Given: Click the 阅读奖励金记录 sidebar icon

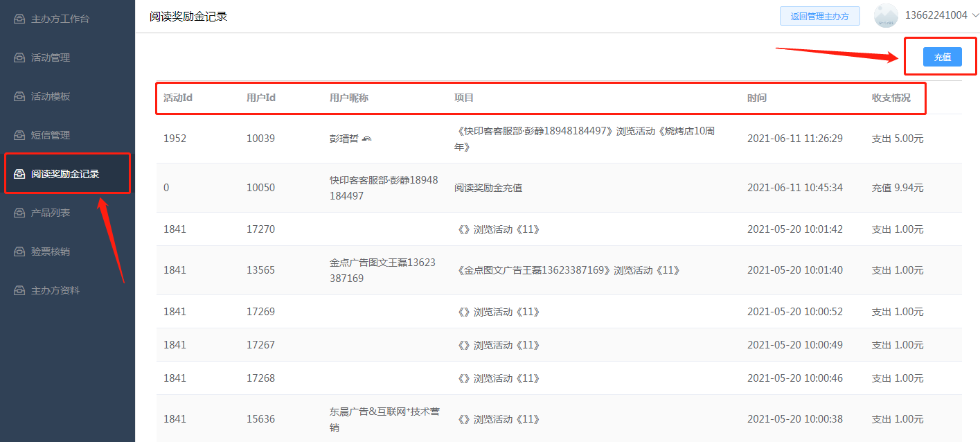Looking at the screenshot, I should point(19,174).
